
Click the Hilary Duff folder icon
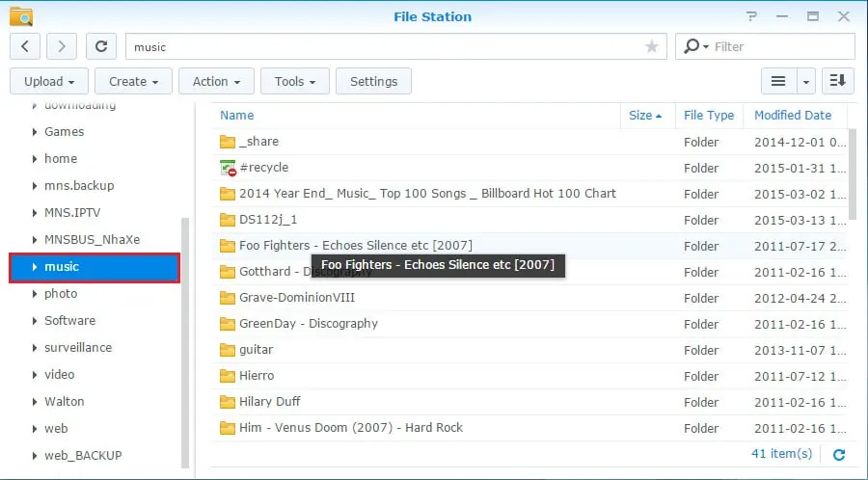click(227, 402)
